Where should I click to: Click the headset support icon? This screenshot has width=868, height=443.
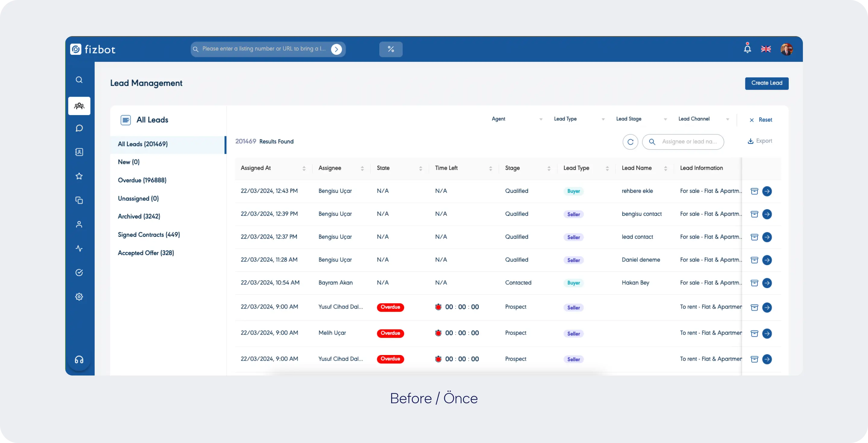79,360
